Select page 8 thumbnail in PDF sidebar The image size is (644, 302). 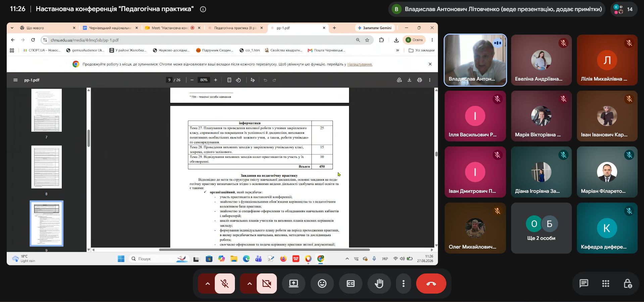[46, 167]
